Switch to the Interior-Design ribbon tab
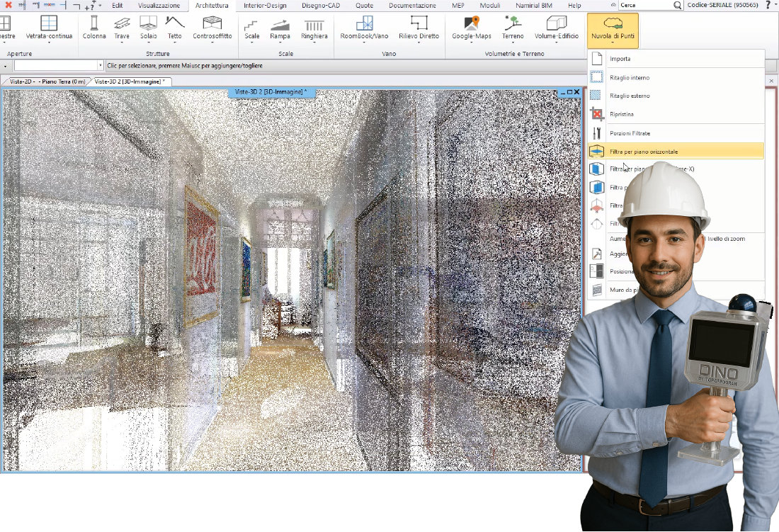 263,5
